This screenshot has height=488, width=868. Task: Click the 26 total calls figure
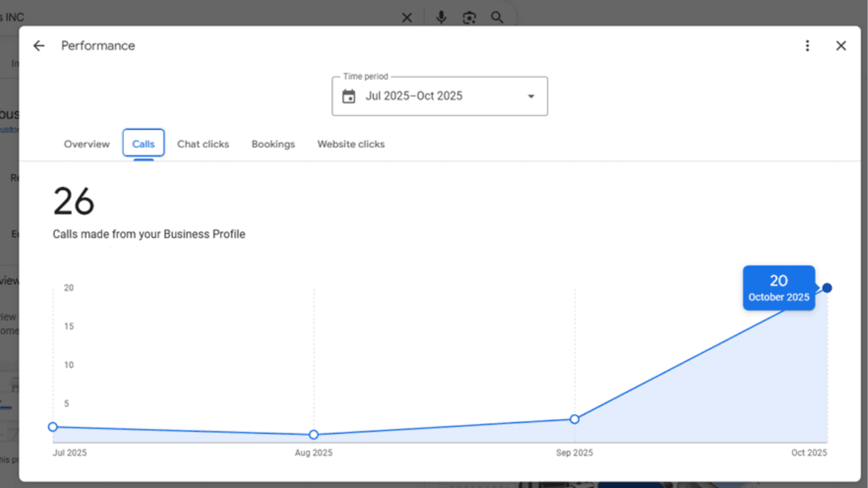74,201
